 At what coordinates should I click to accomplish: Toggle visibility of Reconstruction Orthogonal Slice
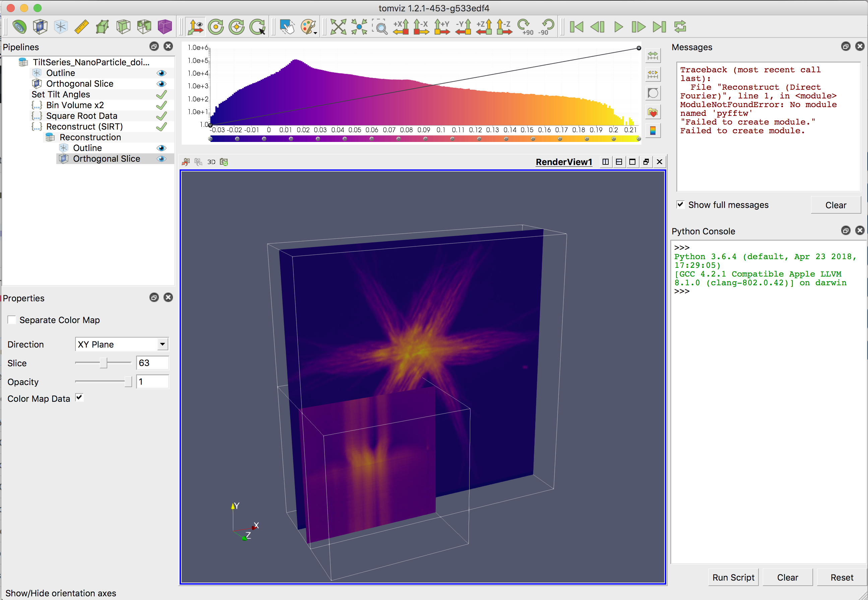(162, 159)
